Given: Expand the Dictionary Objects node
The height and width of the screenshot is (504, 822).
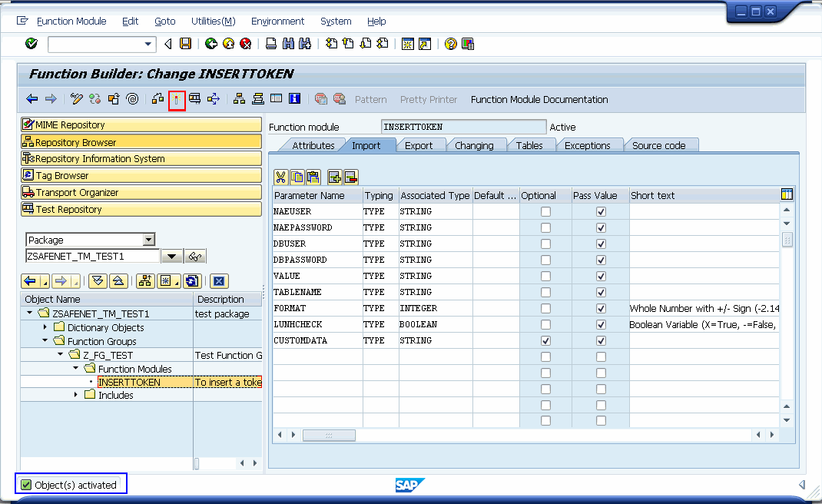Looking at the screenshot, I should [x=45, y=327].
